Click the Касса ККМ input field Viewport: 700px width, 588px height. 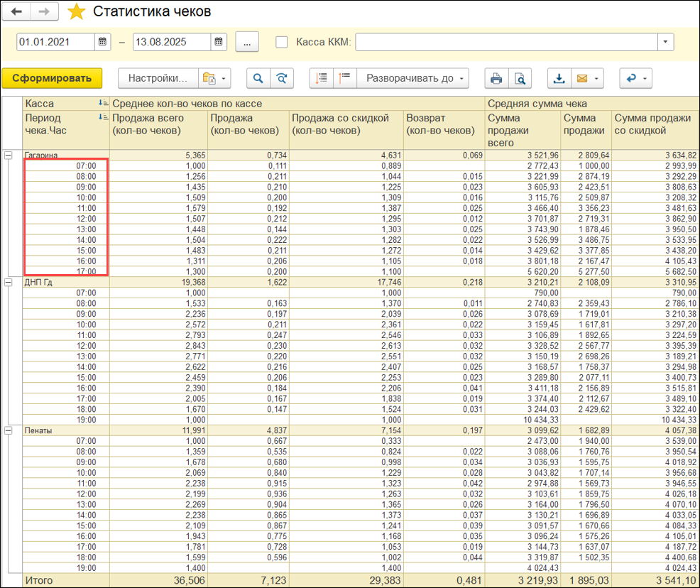coord(505,42)
